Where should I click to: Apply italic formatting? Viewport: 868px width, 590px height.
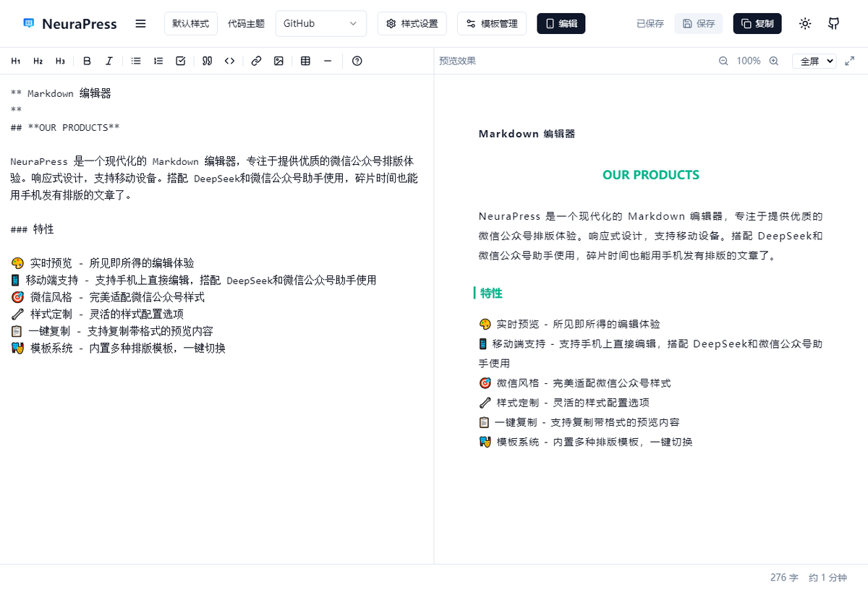coord(109,61)
